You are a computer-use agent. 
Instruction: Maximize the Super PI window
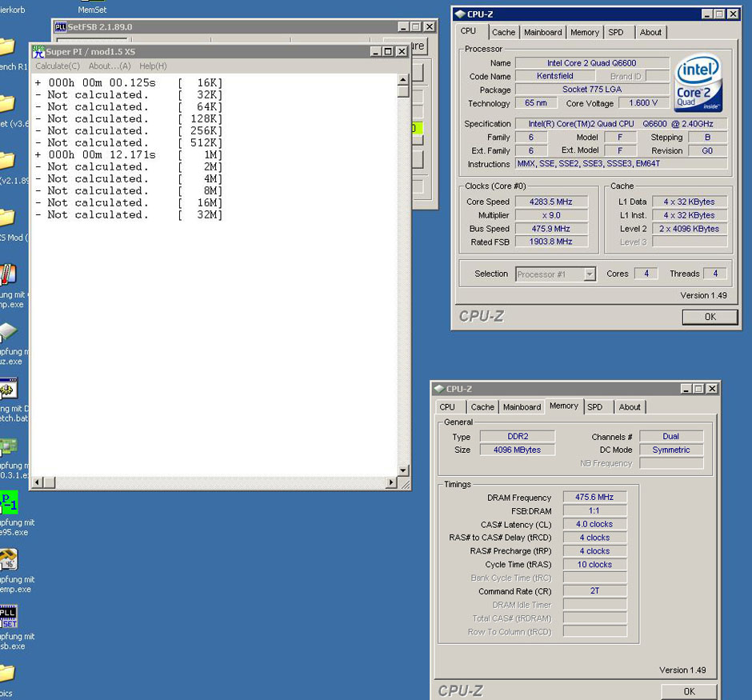389,51
